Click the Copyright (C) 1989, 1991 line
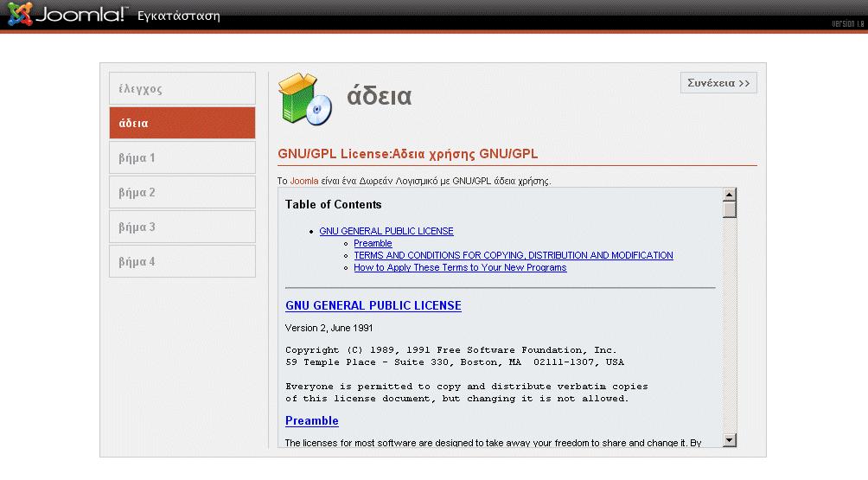This screenshot has width=868, height=480. tap(451, 350)
